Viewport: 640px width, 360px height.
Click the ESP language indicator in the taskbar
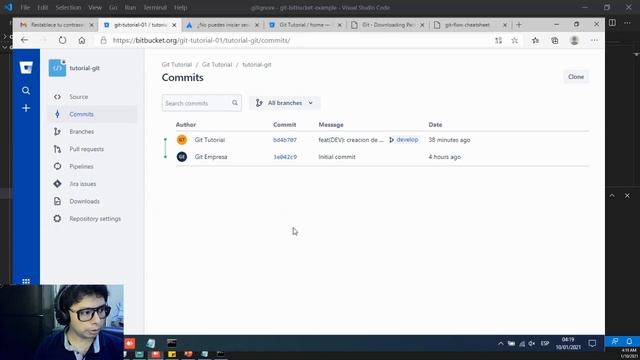pyautogui.click(x=545, y=344)
